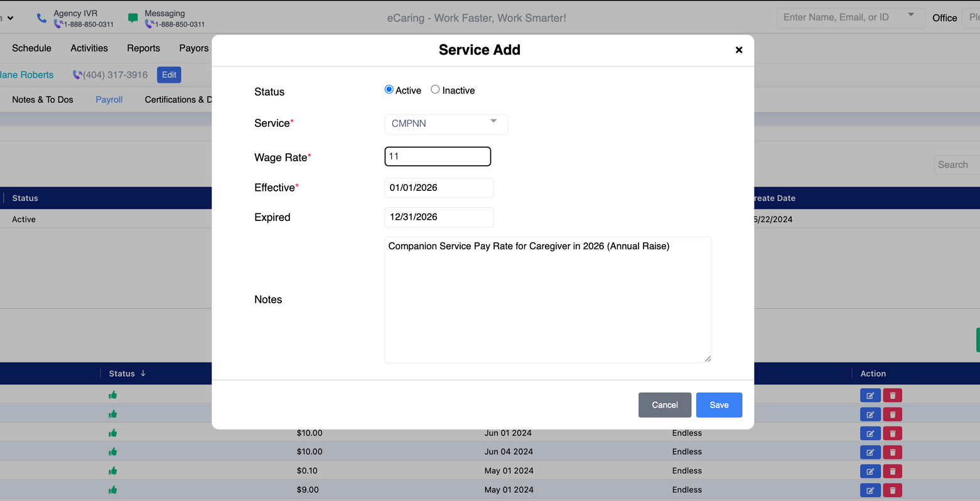Click the thumbs-up status icon in $0.10 row

click(113, 471)
